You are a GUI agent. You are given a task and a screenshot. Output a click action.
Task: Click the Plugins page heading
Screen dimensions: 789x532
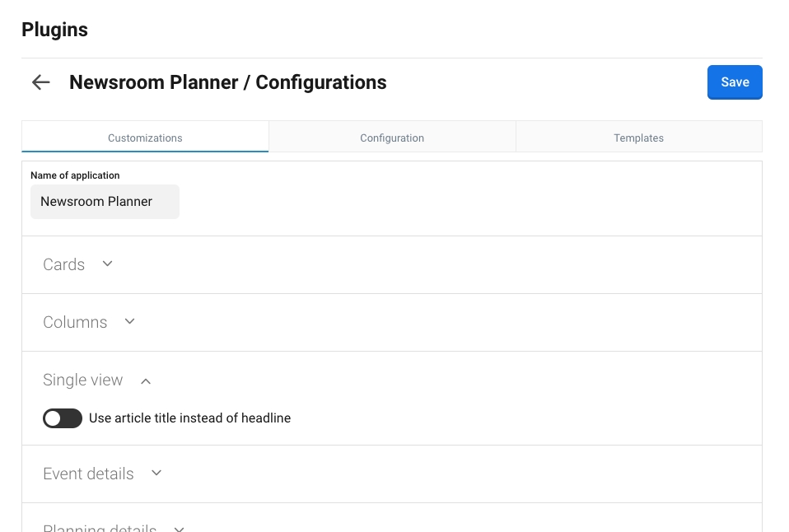click(x=54, y=30)
